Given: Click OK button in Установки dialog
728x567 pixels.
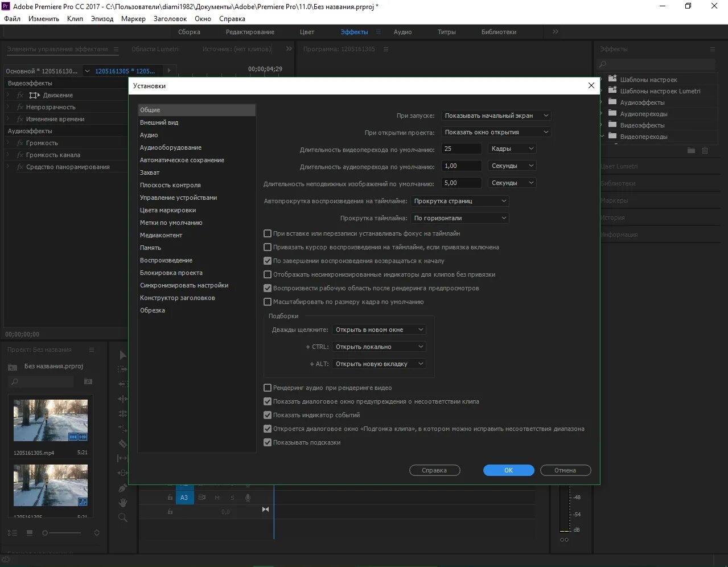Looking at the screenshot, I should (509, 470).
